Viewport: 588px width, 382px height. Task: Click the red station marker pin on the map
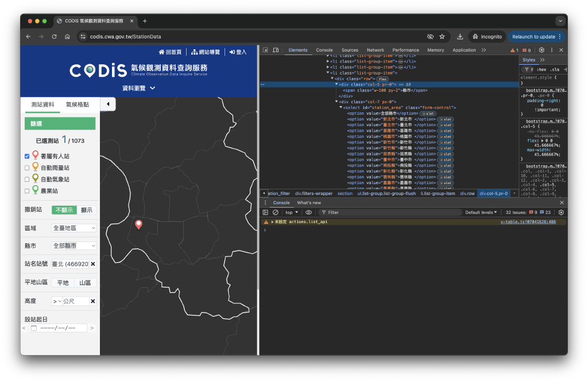138,224
